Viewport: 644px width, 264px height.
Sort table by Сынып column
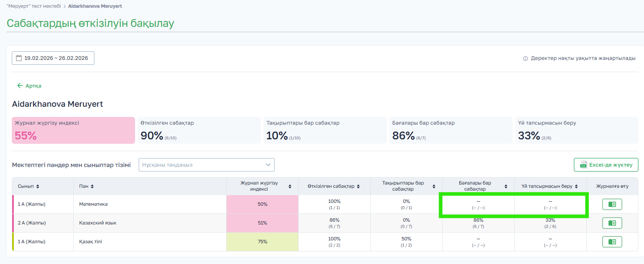[x=37, y=186]
